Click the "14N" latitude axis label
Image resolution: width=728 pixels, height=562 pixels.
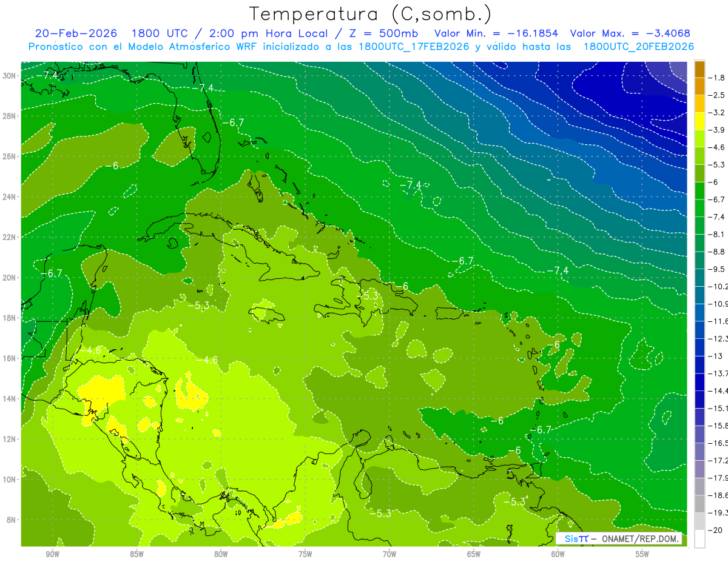point(9,399)
